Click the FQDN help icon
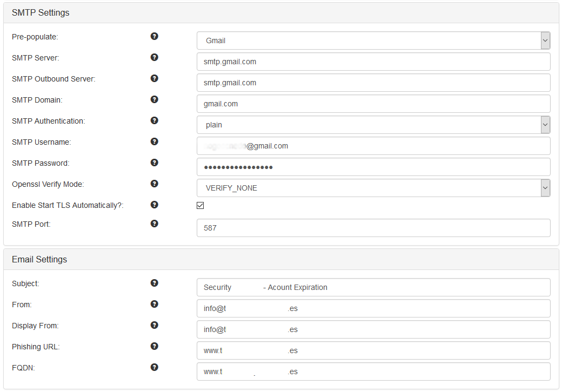Screen dimensions: 562x392 [154, 367]
